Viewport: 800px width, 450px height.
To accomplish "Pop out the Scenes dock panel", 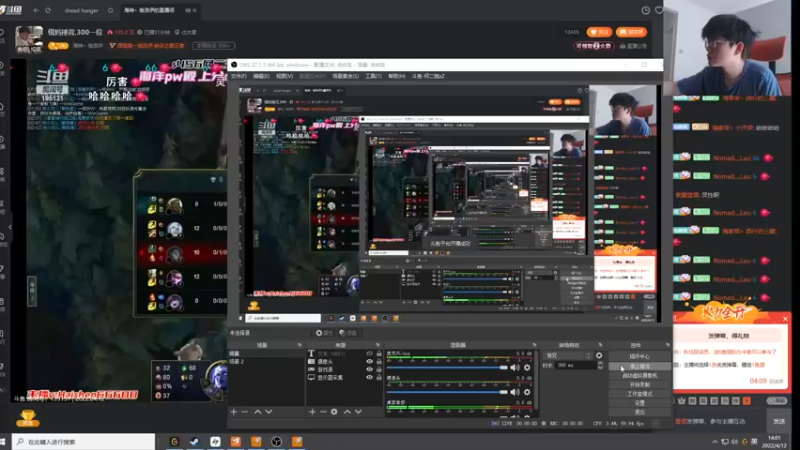I will coord(299,345).
